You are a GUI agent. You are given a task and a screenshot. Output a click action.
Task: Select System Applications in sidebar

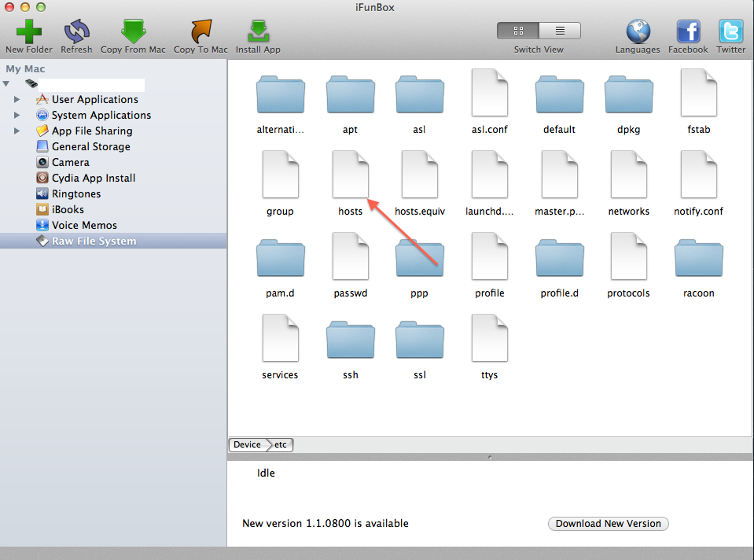click(101, 116)
